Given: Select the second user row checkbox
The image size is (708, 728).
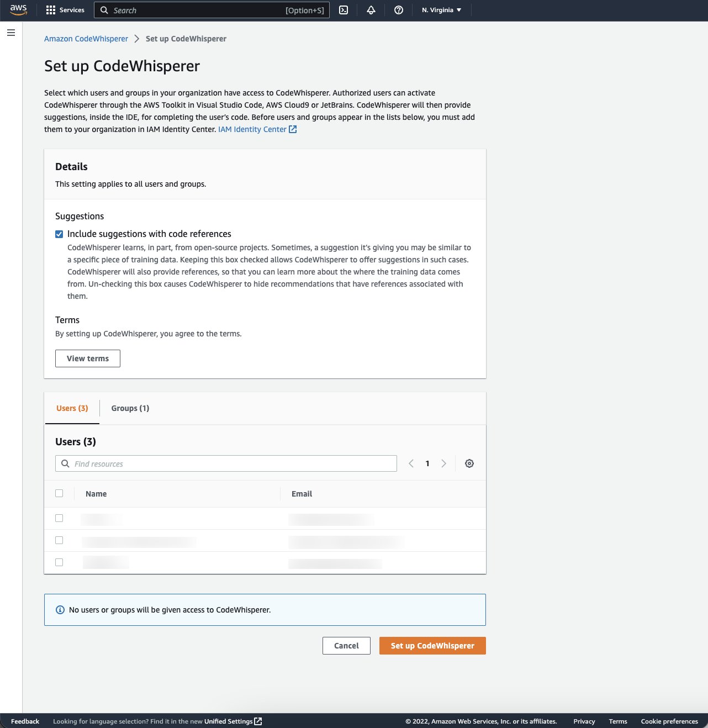Looking at the screenshot, I should 59,540.
